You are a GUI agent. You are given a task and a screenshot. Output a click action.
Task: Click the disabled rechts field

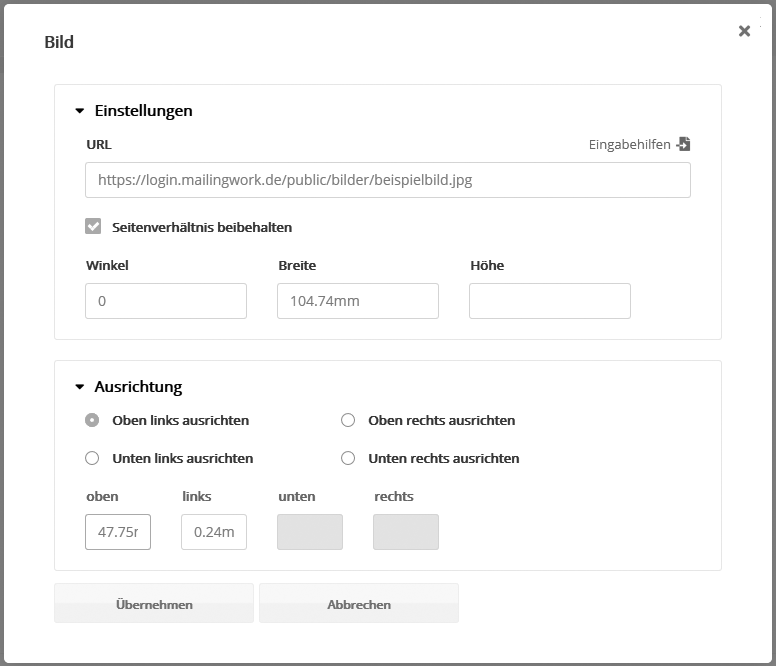[x=405, y=532]
